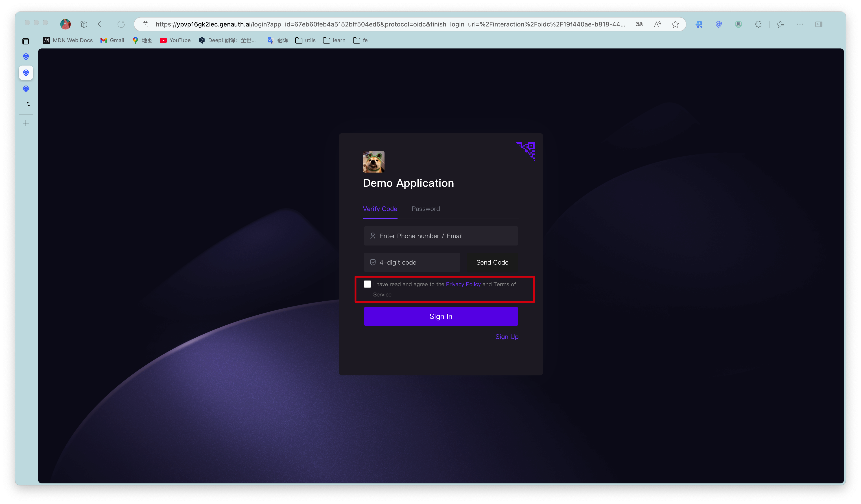
Task: Click the Enter Phone number / Email field
Action: [x=441, y=236]
